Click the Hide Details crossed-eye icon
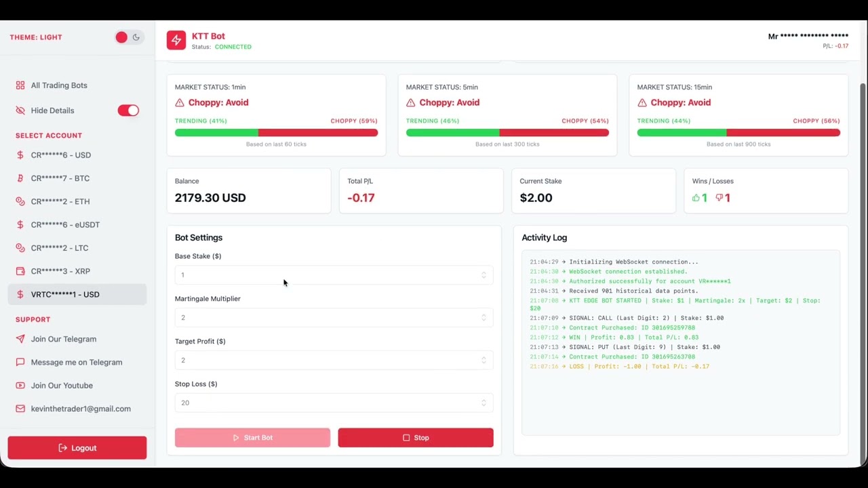 pos(20,110)
